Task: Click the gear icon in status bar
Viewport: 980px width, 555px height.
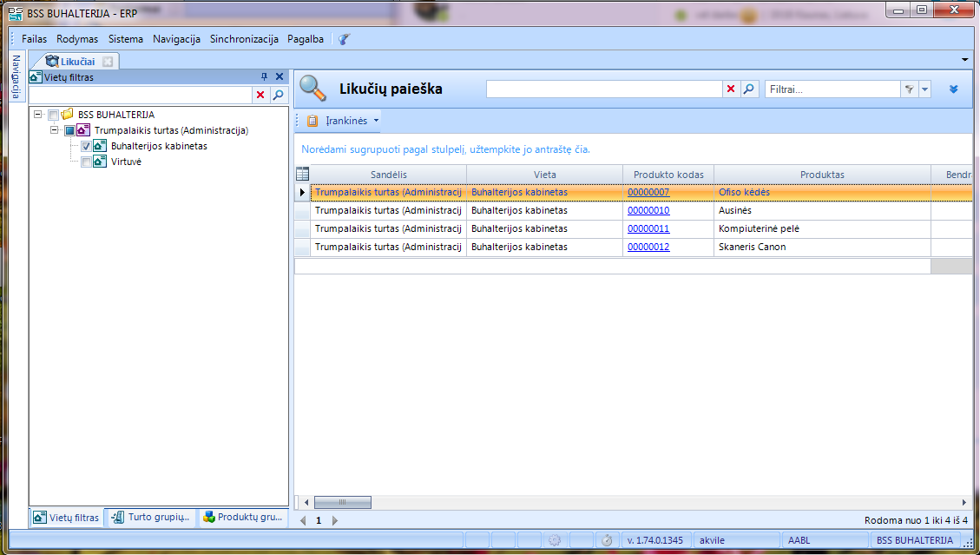Action: click(x=555, y=540)
